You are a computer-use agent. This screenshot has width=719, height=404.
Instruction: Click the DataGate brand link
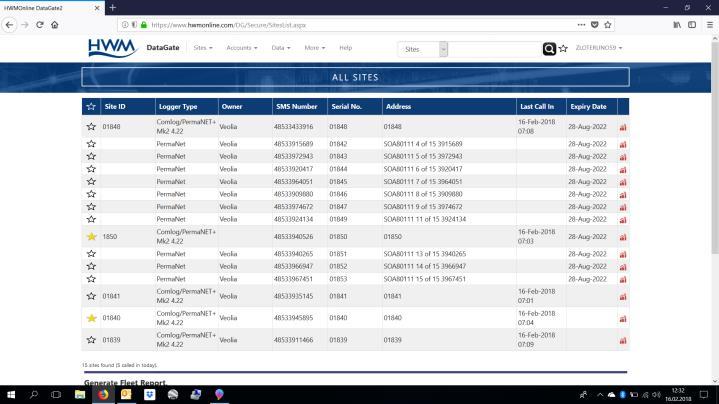163,48
